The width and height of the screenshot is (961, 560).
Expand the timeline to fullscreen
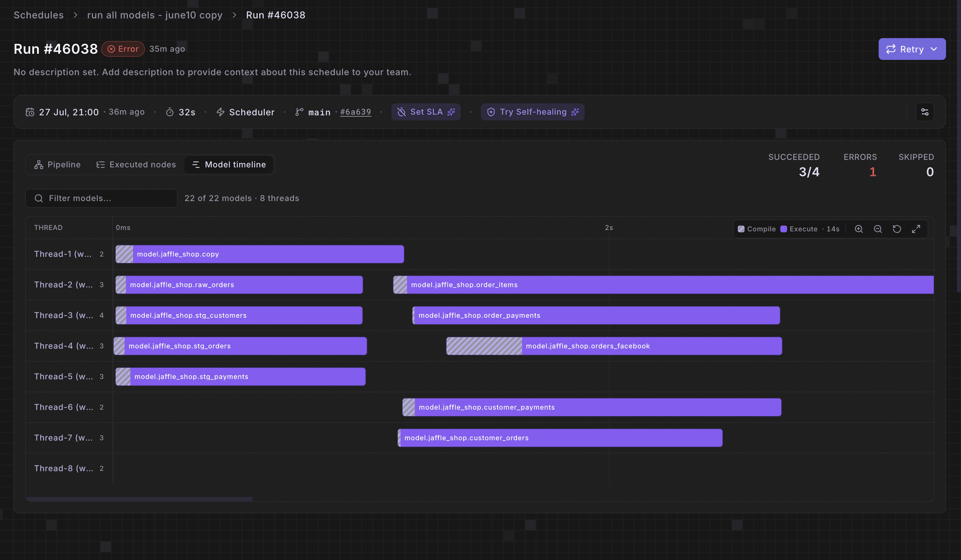pyautogui.click(x=916, y=229)
